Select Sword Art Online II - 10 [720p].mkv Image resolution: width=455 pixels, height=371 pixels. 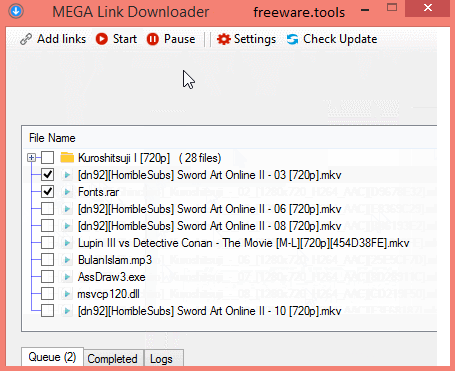click(210, 311)
